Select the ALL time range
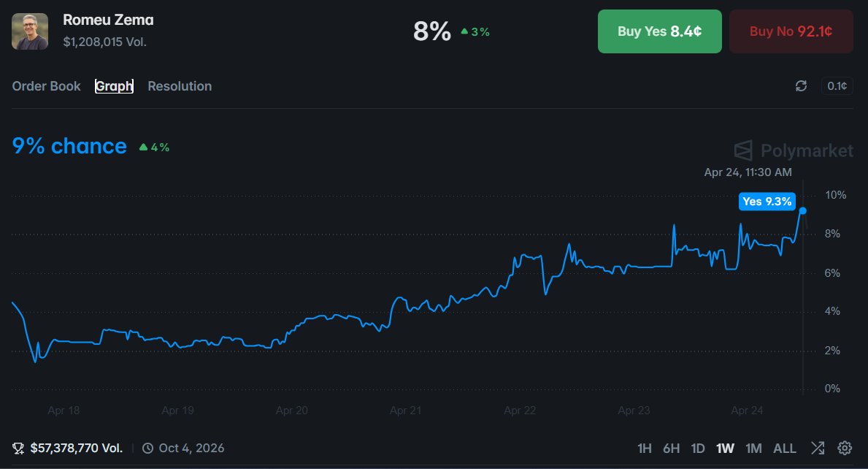 click(784, 448)
